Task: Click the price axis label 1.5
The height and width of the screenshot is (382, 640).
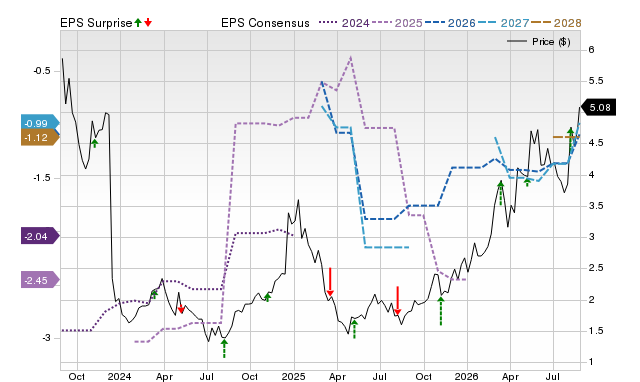Action: point(595,331)
